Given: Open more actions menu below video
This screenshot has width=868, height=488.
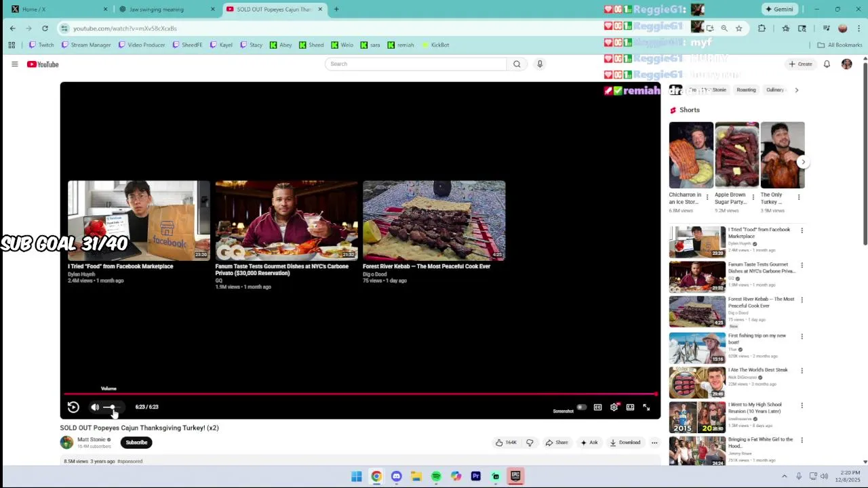Looking at the screenshot, I should pyautogui.click(x=654, y=443).
